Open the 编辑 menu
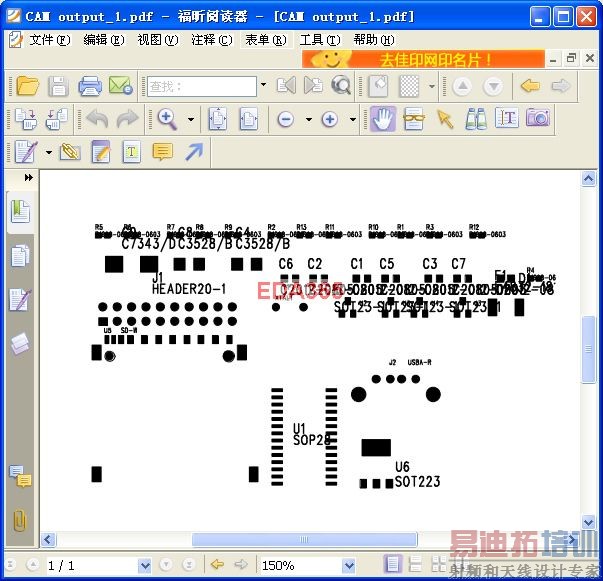The height and width of the screenshot is (581, 603). (x=104, y=40)
